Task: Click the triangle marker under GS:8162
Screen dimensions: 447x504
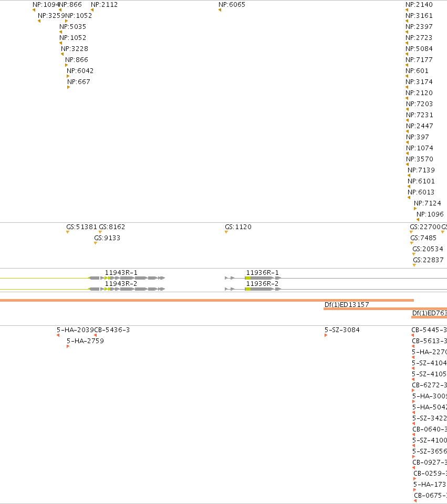Action: coord(100,232)
